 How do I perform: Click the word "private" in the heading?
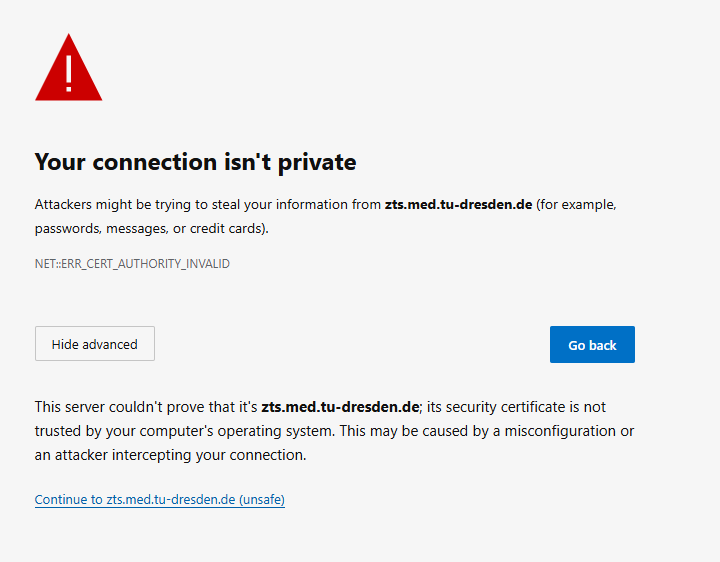point(319,162)
